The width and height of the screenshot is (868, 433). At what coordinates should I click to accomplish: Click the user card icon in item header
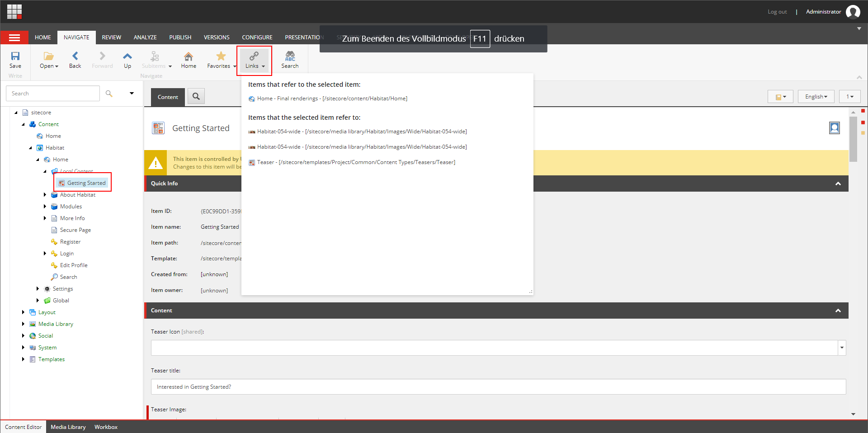(x=835, y=128)
